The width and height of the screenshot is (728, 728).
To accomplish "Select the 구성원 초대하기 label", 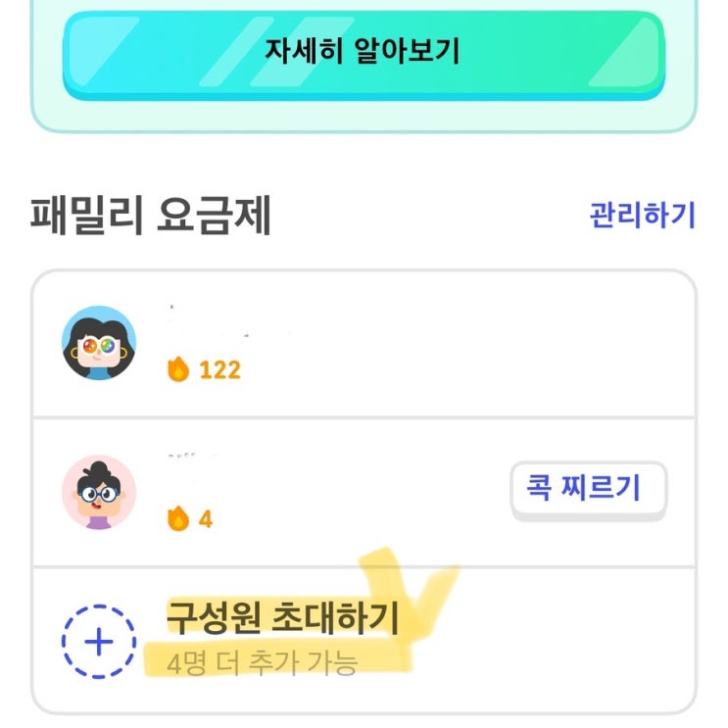I will (x=283, y=617).
